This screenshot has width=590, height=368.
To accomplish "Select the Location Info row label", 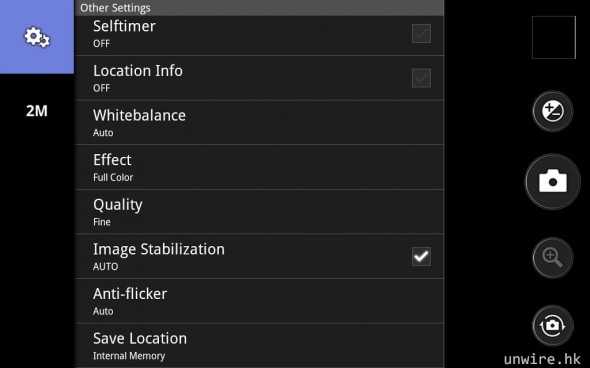I will point(138,71).
